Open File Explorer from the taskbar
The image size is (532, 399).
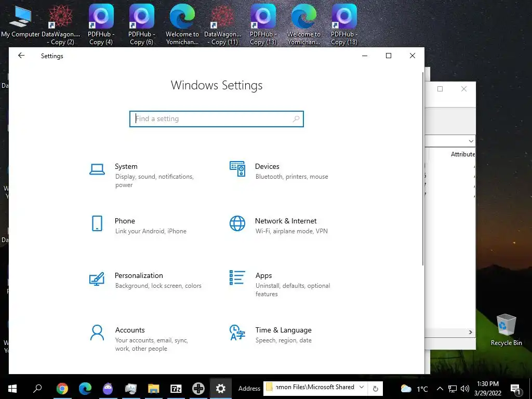point(153,389)
